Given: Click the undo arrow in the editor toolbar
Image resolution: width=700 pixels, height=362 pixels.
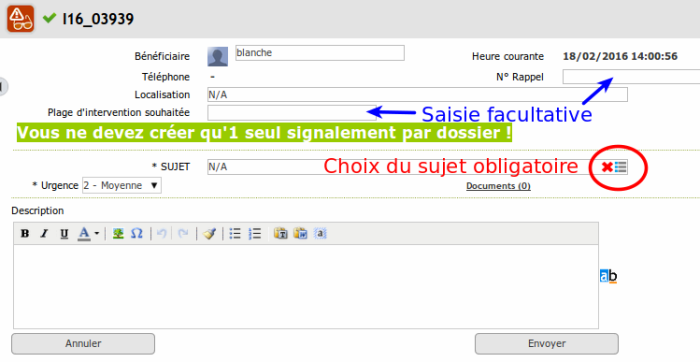Looking at the screenshot, I should click(x=162, y=233).
